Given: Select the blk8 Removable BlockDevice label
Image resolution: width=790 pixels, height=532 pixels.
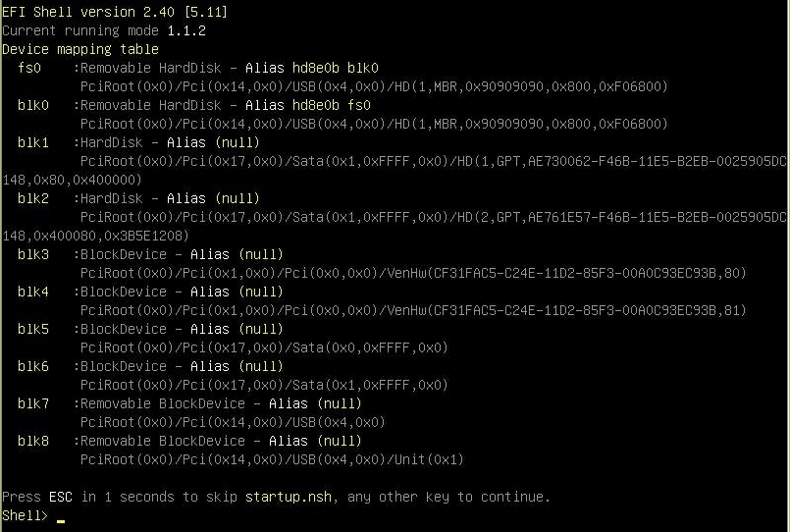Looking at the screenshot, I should point(33,441).
